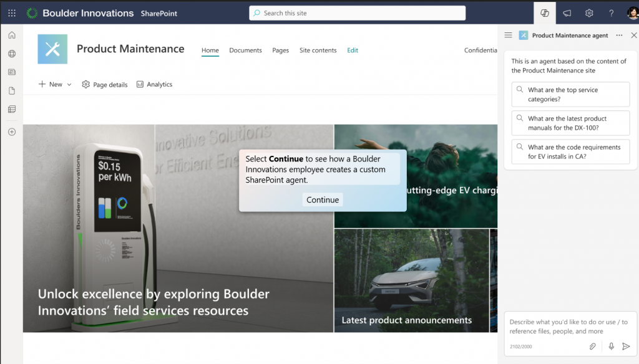Viewport: 639px width, 364px height.
Task: Click the Product Maintenance agent icon
Action: click(x=524, y=36)
